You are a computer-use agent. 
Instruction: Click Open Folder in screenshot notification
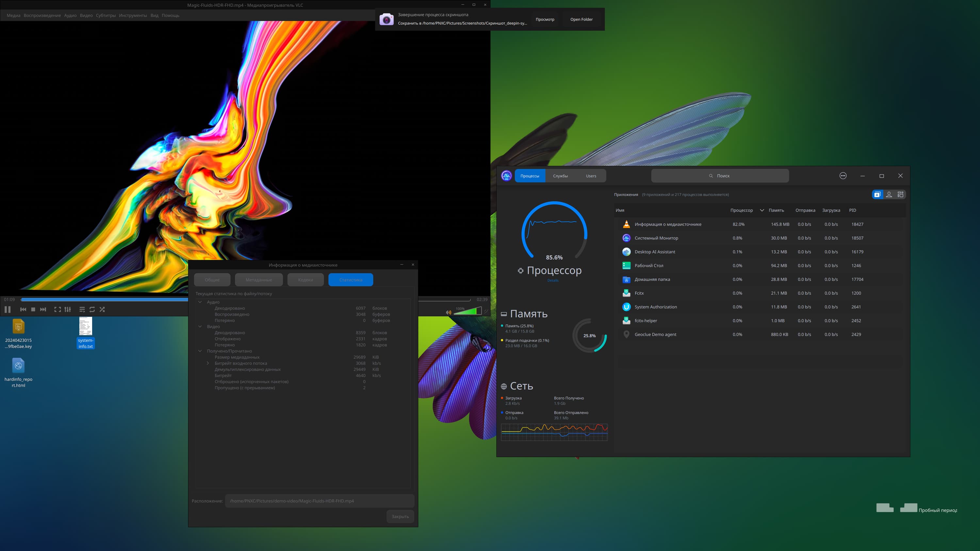(x=581, y=19)
